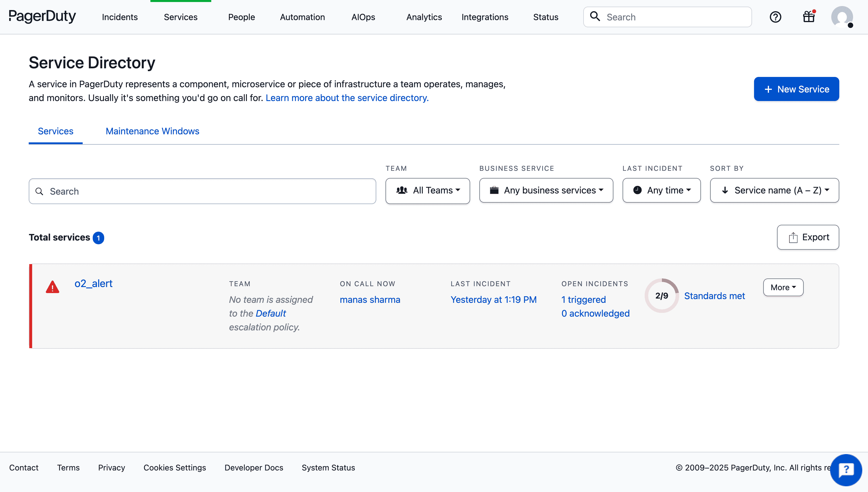Click the red alert triangle on o2_alert
This screenshot has height=492, width=868.
point(52,287)
